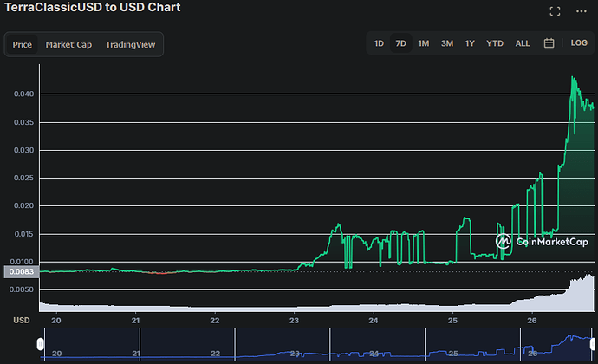598x364 pixels.
Task: Click the right range slider handle
Action: (593, 346)
